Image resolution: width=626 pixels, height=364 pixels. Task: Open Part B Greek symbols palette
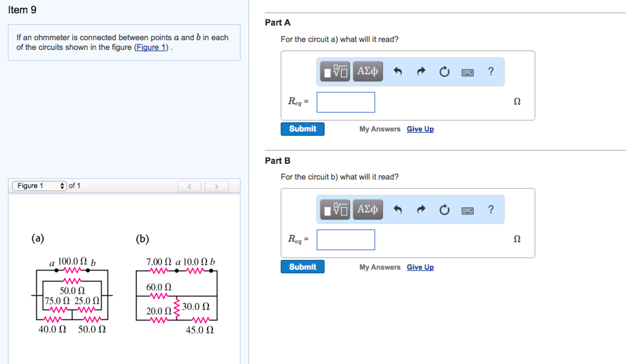point(367,210)
